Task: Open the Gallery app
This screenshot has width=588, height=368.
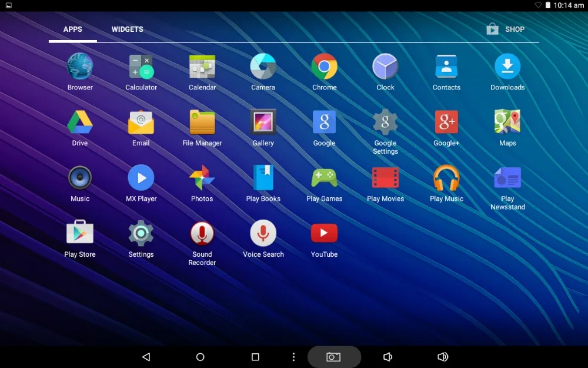Action: 263,122
